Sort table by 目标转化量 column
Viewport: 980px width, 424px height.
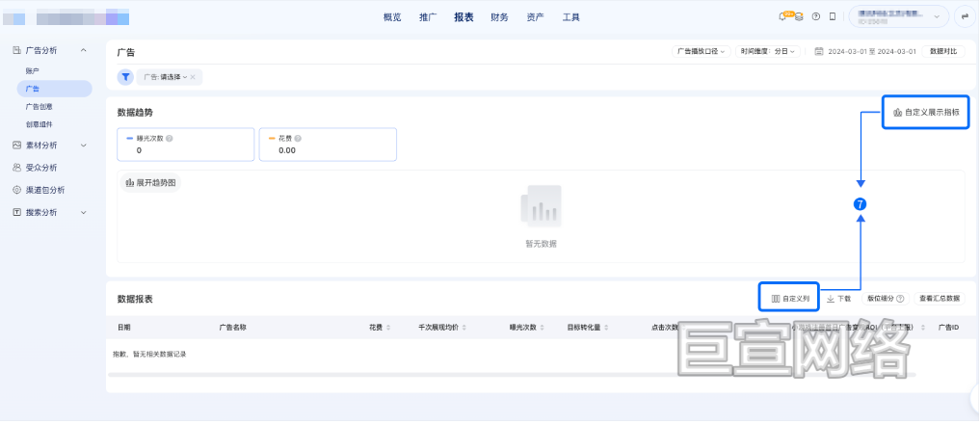click(x=606, y=328)
